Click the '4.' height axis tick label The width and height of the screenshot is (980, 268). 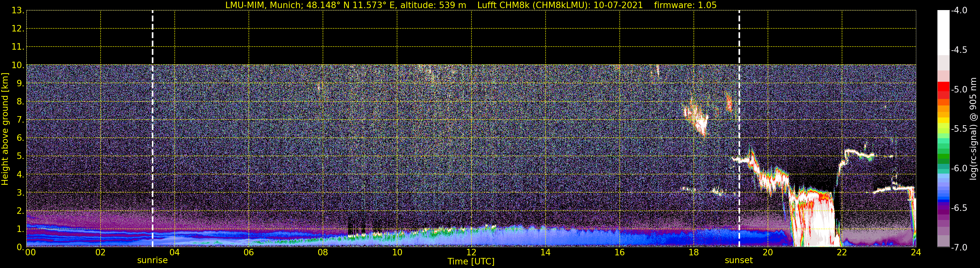(20, 175)
